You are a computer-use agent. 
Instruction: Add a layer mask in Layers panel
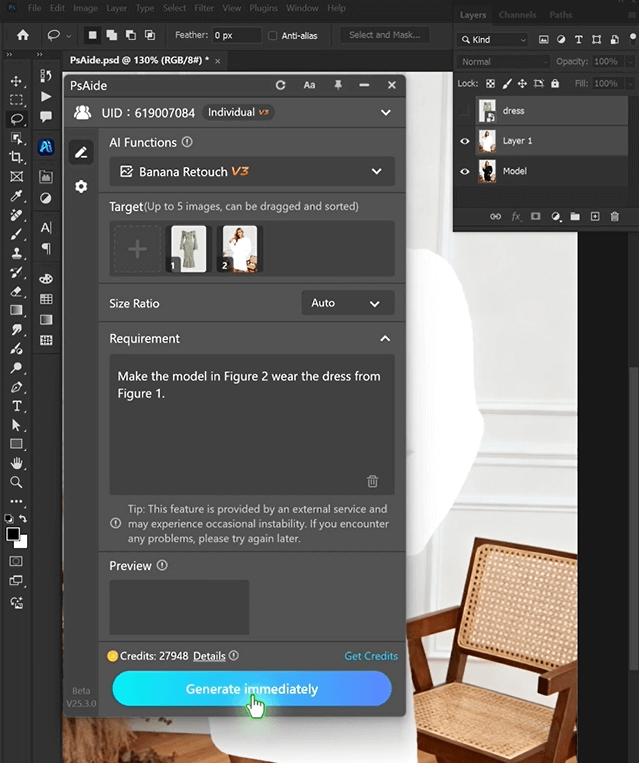coord(535,217)
